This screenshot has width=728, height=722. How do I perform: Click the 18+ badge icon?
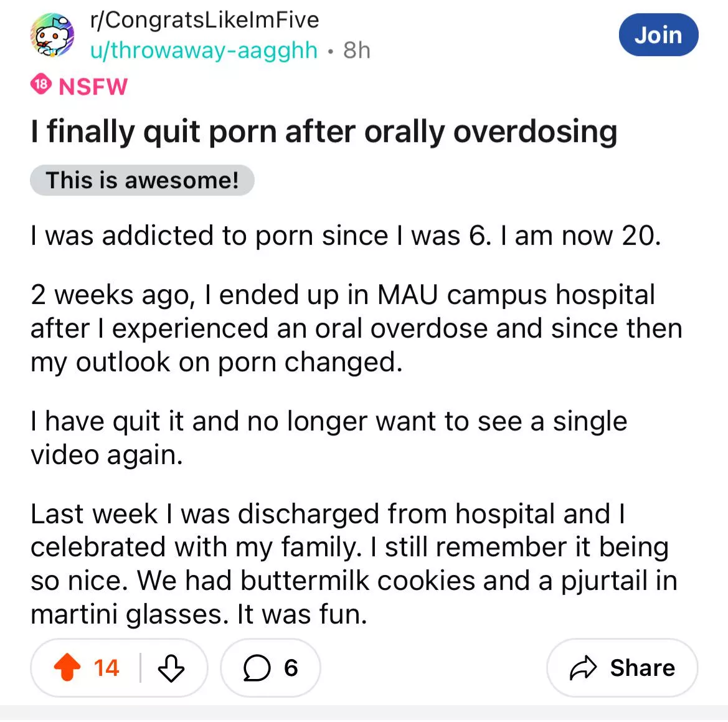tap(41, 85)
